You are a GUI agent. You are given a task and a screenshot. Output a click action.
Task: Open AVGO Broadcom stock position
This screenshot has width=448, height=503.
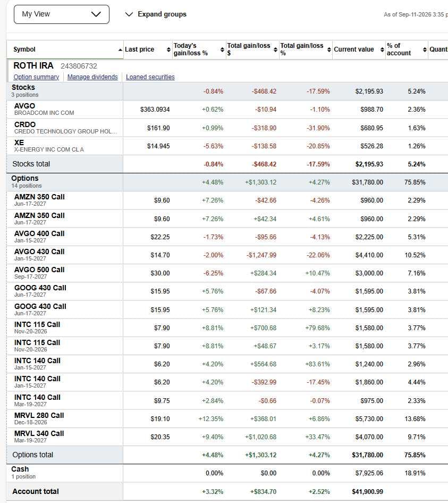(24, 106)
